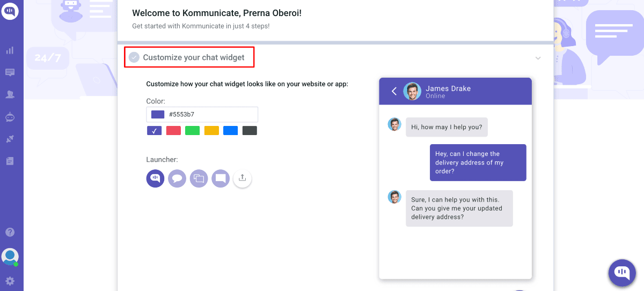Image resolution: width=644 pixels, height=291 pixels.
Task: Select the overlapping squares launcher icon
Action: tap(199, 178)
